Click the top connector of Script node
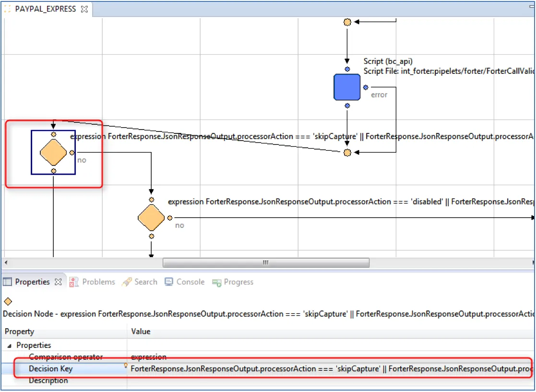The width and height of the screenshot is (536, 392). pyautogui.click(x=347, y=69)
